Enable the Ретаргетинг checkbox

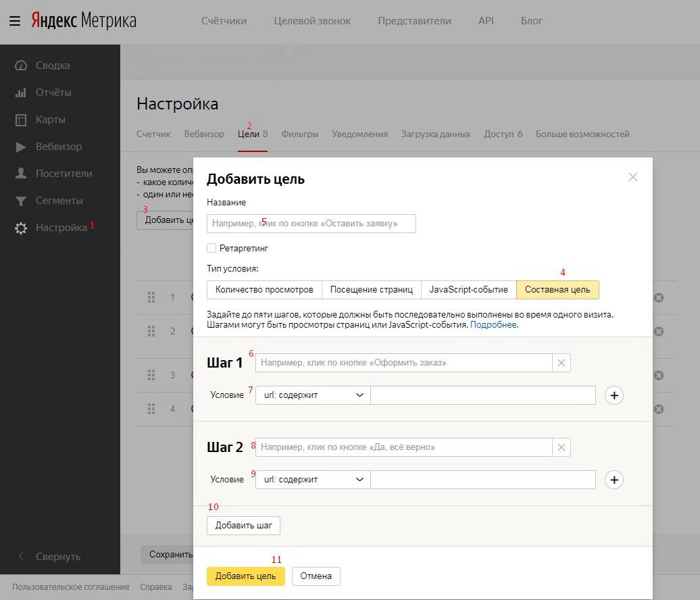click(211, 248)
